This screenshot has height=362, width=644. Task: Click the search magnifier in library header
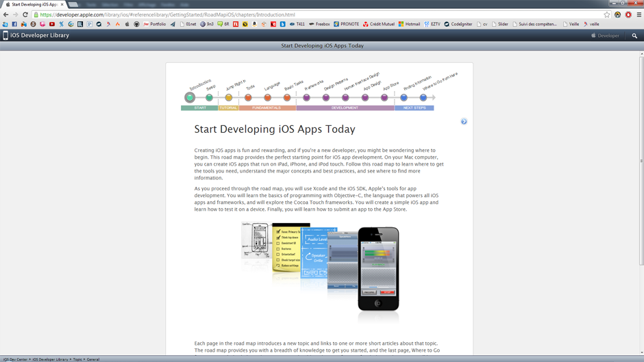tap(634, 36)
